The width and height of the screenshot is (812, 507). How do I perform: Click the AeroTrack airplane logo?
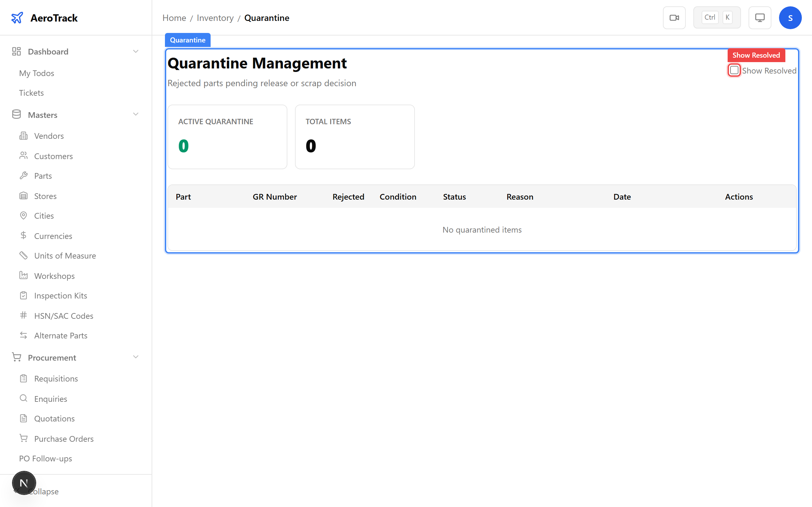[x=17, y=18]
